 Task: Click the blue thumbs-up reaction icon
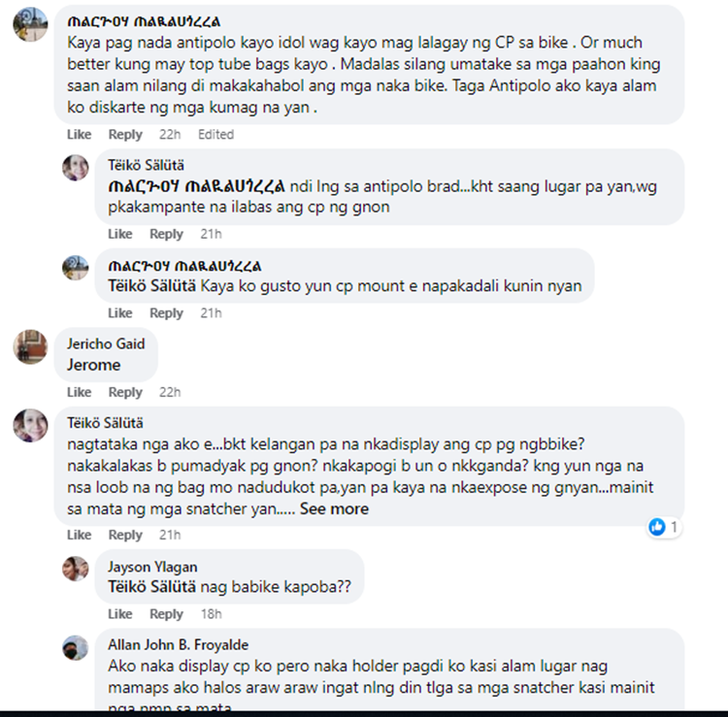point(656,527)
